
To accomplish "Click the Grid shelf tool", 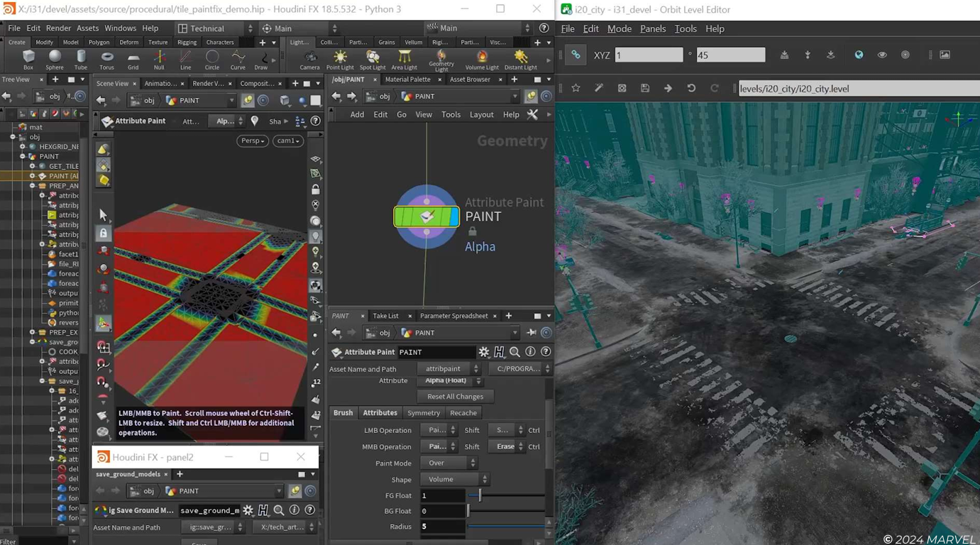I will click(133, 60).
